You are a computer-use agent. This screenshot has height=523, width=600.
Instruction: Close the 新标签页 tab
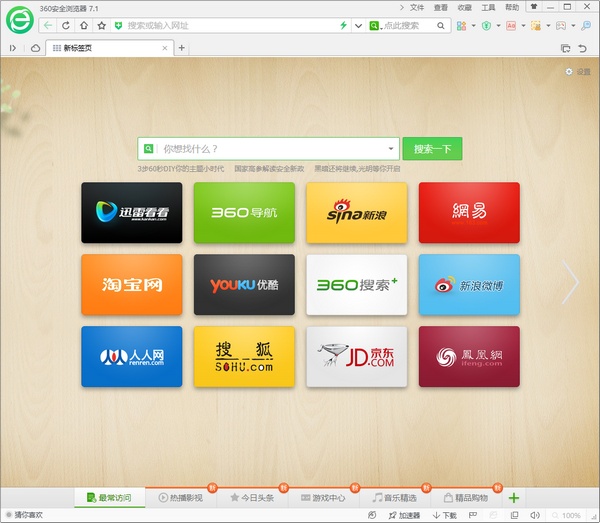click(x=165, y=48)
